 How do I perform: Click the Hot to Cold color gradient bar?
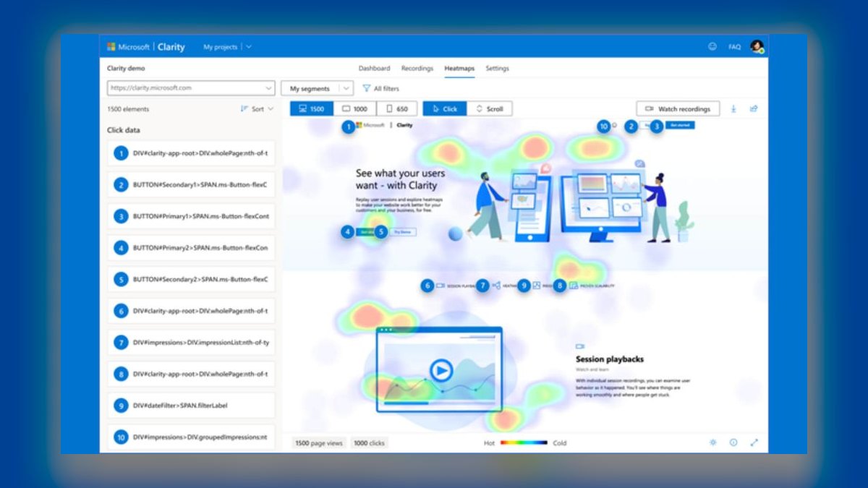point(524,442)
